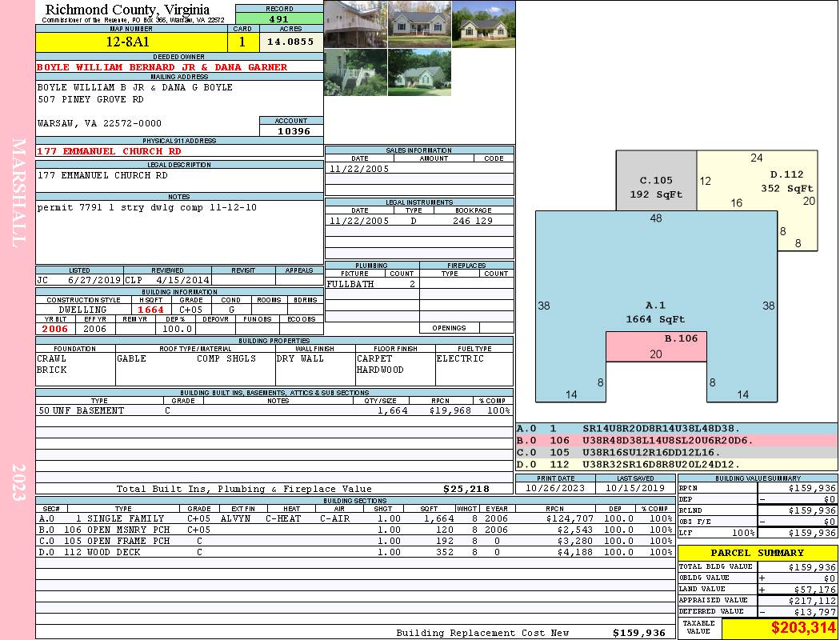
Task: Click the green record number 491 field
Action: [x=279, y=18]
